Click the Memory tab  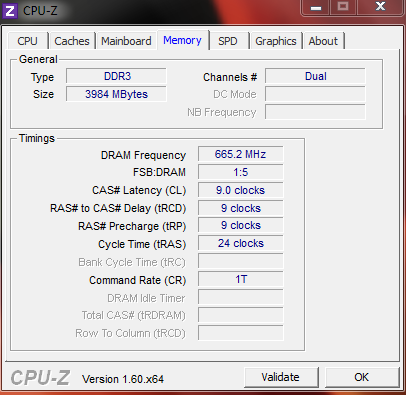(182, 40)
